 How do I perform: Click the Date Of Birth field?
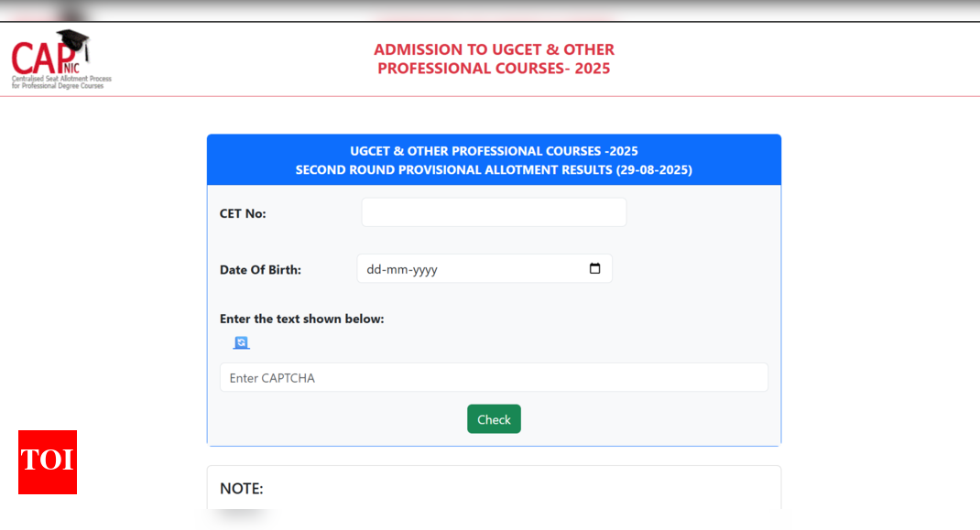(x=485, y=269)
